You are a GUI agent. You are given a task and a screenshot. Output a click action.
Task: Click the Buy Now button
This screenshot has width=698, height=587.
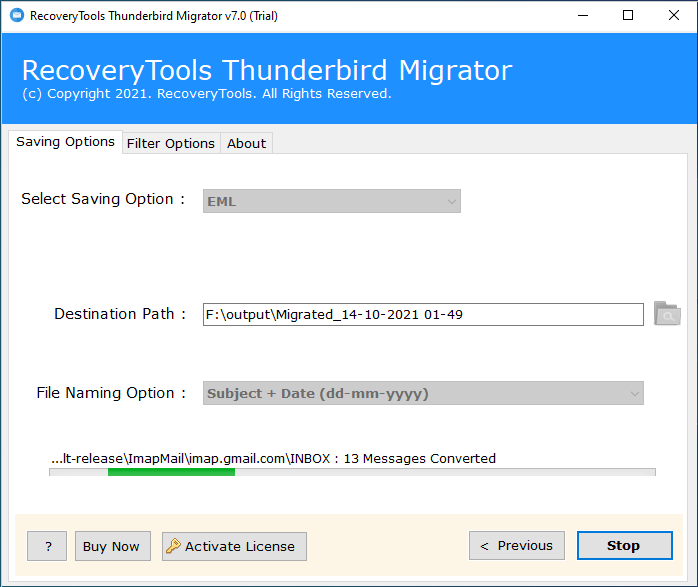(x=113, y=546)
